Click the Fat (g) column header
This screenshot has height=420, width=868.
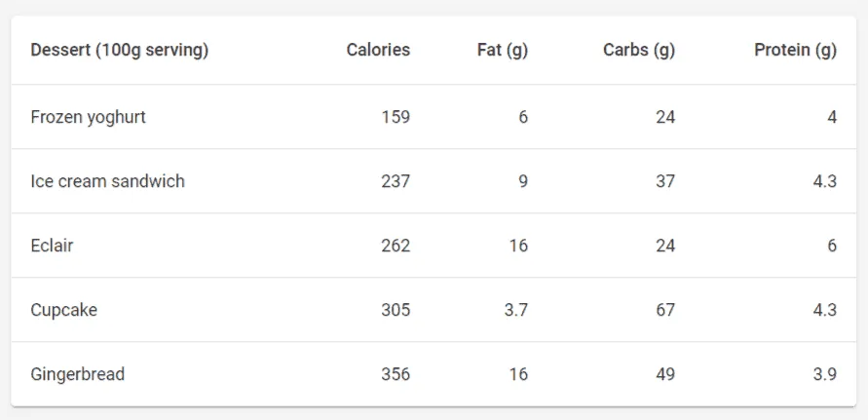point(503,51)
